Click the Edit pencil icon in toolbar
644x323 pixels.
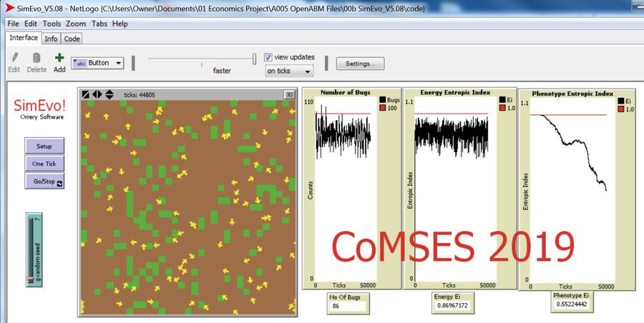tap(15, 58)
